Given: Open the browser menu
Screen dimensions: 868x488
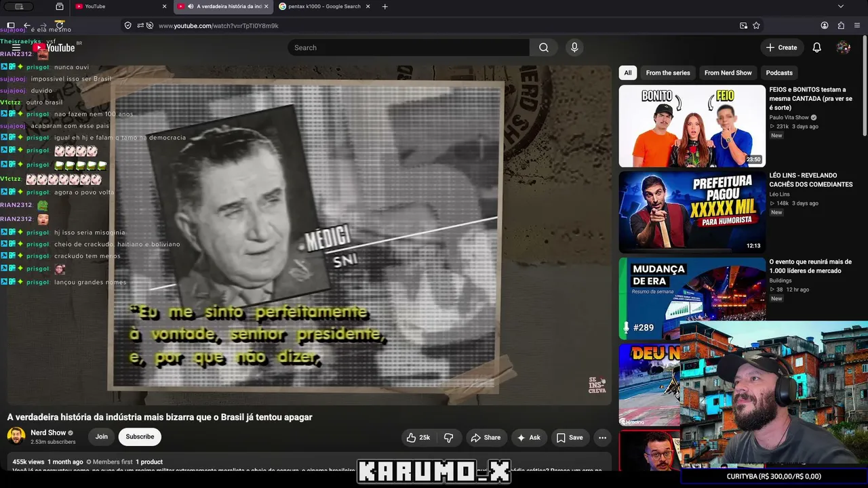Looking at the screenshot, I should pyautogui.click(x=857, y=26).
